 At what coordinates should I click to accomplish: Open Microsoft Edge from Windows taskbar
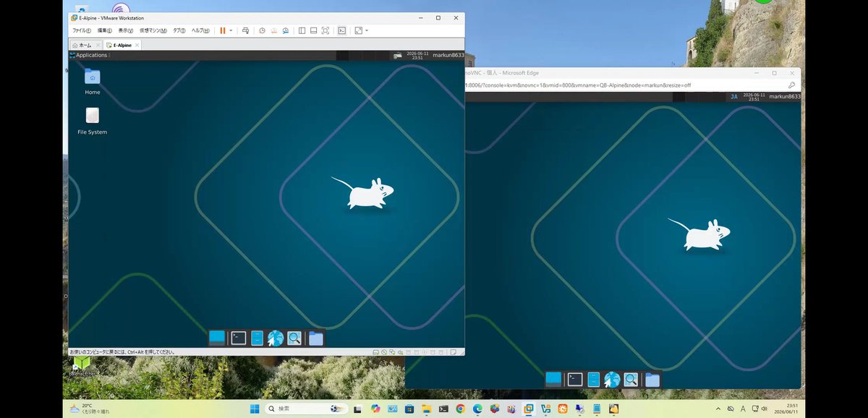pyautogui.click(x=477, y=409)
